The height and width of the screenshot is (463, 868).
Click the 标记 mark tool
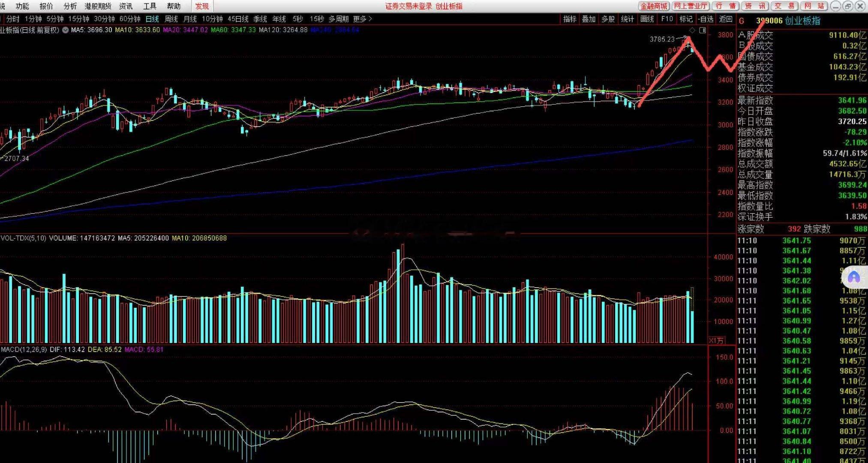(686, 19)
